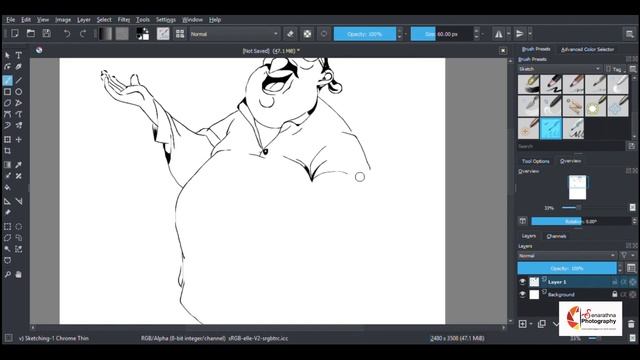Select the Calligraphy tool
The width and height of the screenshot is (640, 360).
(19, 66)
